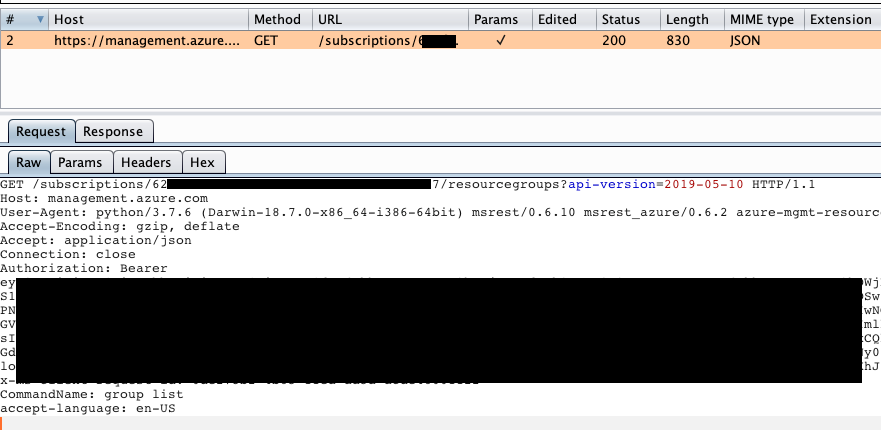Click the Connection: close header line
The width and height of the screenshot is (881, 431).
tap(68, 254)
